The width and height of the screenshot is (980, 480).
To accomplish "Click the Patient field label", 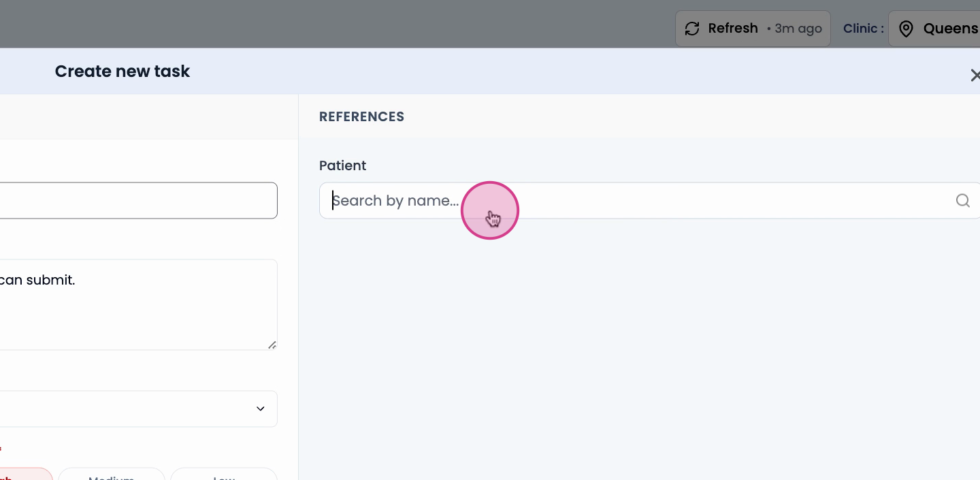I will tap(342, 165).
